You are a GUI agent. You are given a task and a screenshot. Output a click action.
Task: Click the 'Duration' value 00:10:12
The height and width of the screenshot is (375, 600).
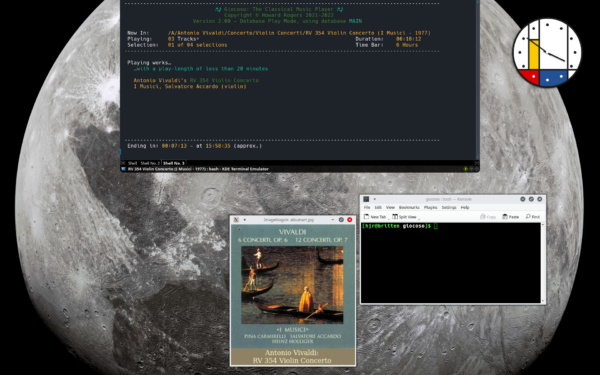point(408,39)
